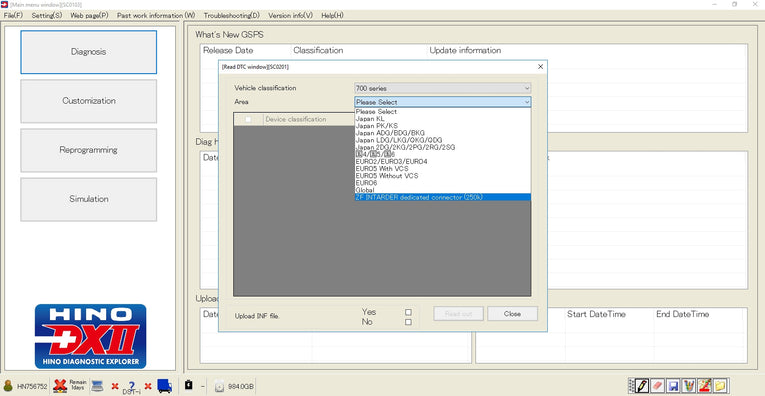Open the yellow folder icon
The width and height of the screenshot is (765, 396).
click(x=720, y=385)
